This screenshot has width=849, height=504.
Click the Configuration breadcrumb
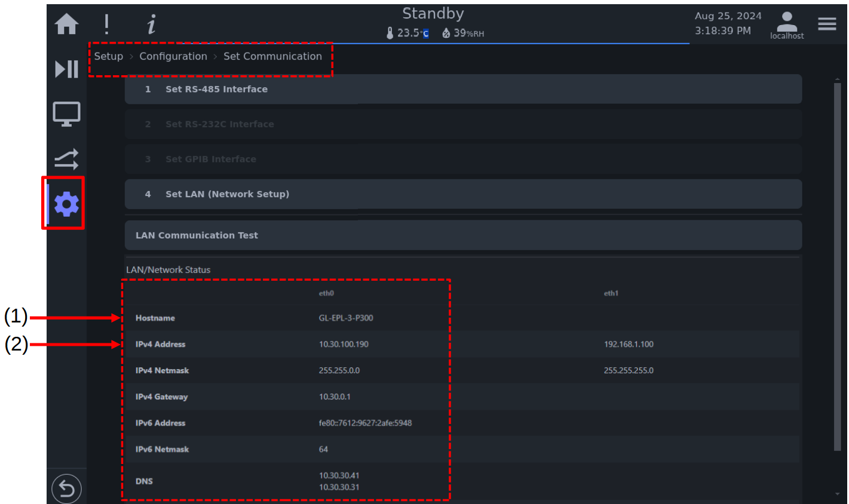tap(173, 56)
